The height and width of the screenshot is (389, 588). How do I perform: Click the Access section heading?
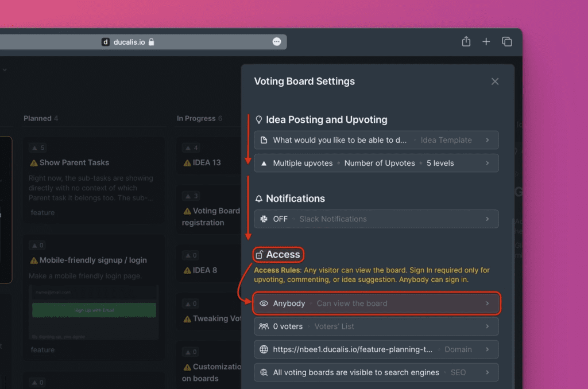283,255
